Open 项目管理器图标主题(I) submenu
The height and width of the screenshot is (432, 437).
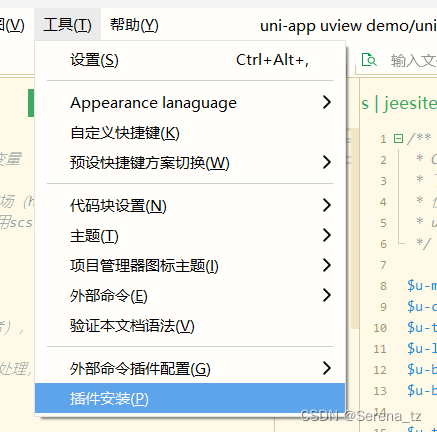(190, 266)
